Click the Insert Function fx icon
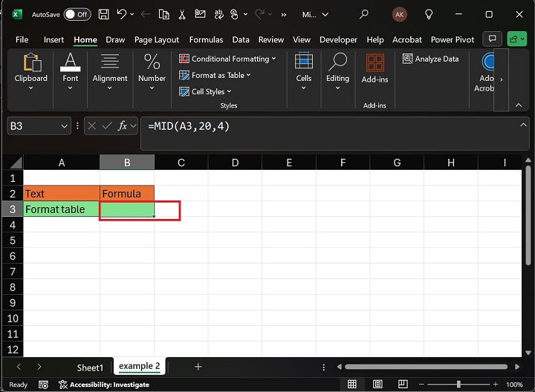 123,126
